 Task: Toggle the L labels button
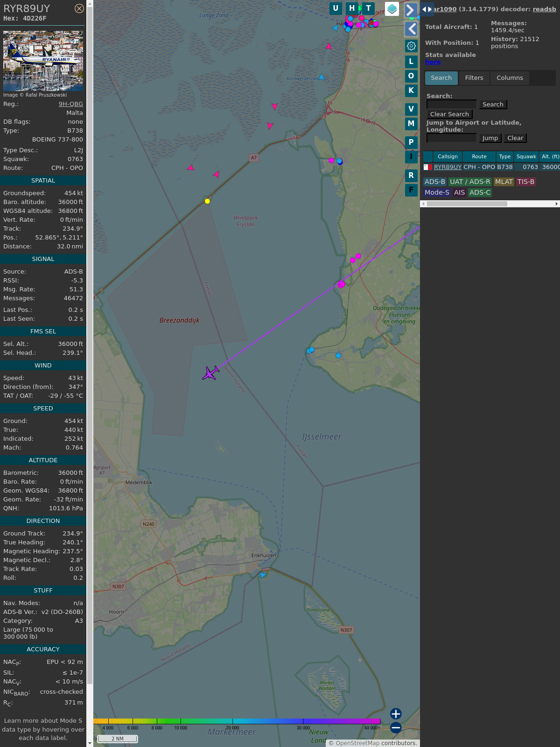pyautogui.click(x=411, y=61)
